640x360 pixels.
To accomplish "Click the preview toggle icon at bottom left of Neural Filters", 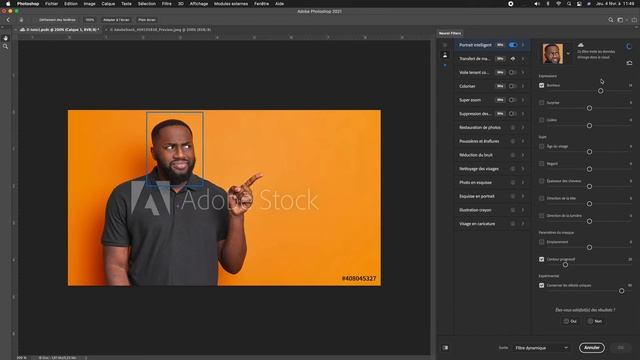I will pos(445,348).
